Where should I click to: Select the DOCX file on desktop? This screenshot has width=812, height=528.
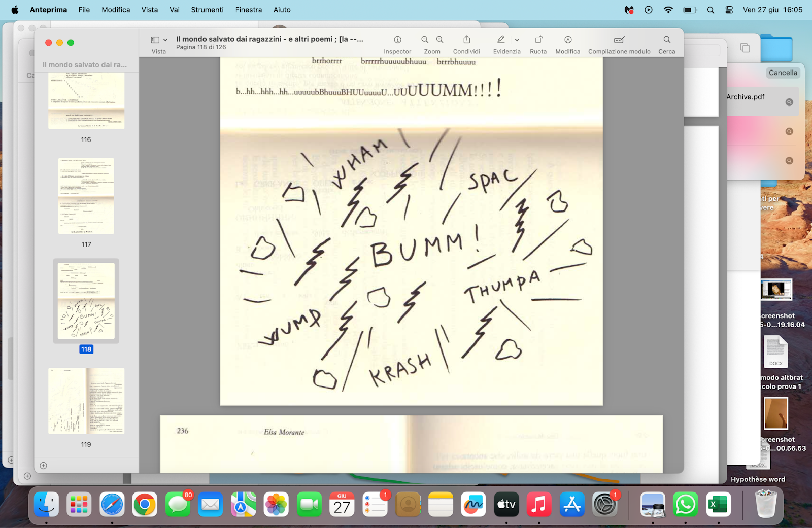coord(775,351)
